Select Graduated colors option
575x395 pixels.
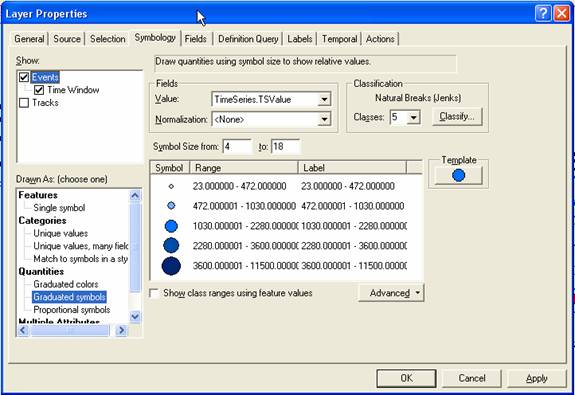click(x=66, y=284)
